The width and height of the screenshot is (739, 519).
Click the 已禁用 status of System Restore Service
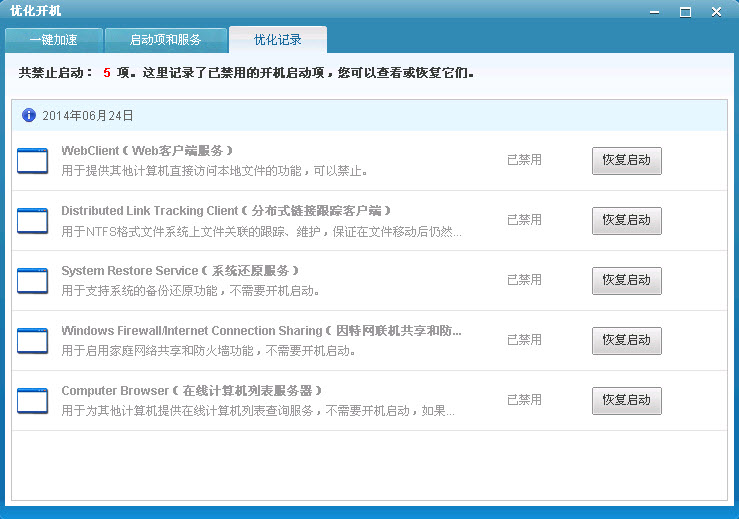[x=524, y=280]
